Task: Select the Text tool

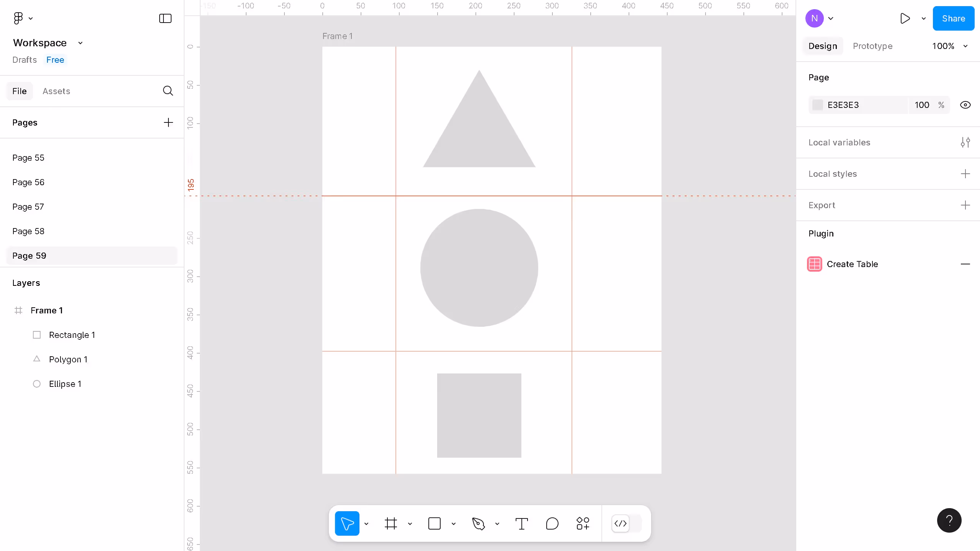Action: point(522,523)
